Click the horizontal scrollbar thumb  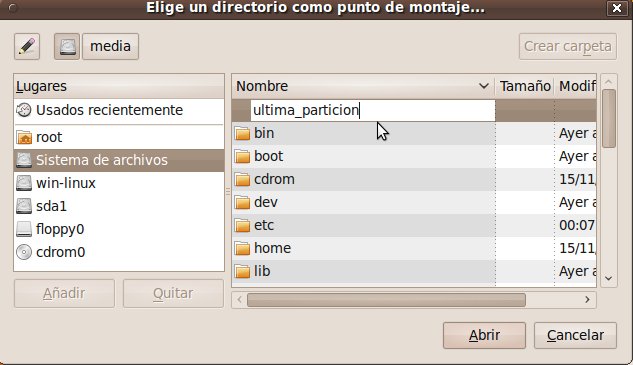point(386,300)
